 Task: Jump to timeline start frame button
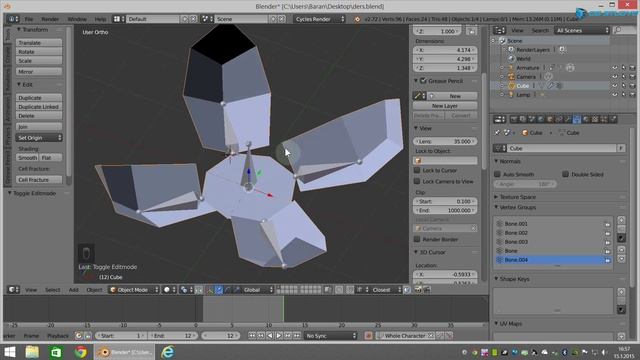252,336
